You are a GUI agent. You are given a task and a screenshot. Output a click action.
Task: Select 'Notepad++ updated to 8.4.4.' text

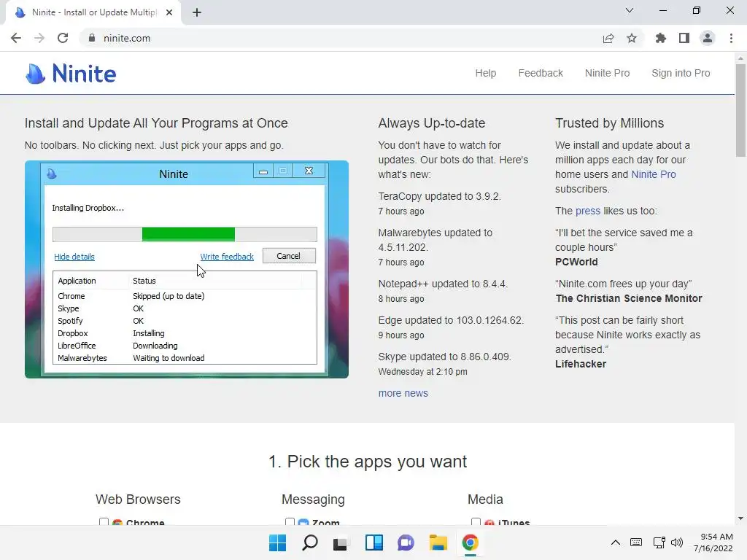[x=443, y=284]
